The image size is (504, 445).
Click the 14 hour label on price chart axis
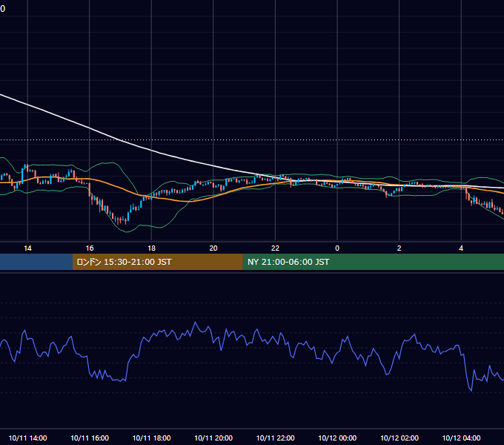pos(27,248)
